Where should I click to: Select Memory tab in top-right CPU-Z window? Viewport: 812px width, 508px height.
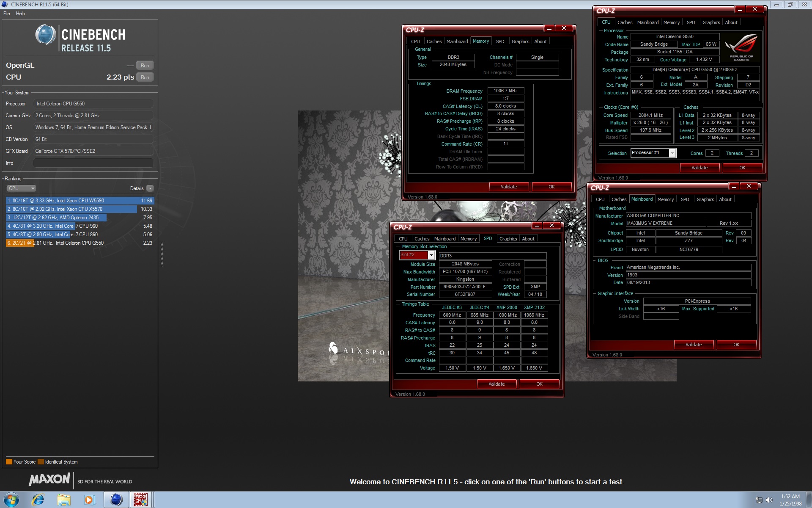click(671, 22)
